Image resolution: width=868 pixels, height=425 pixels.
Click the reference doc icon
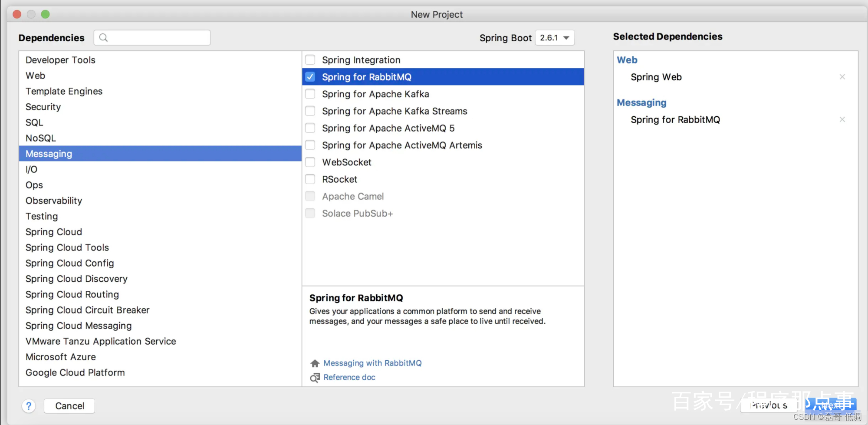pos(315,378)
